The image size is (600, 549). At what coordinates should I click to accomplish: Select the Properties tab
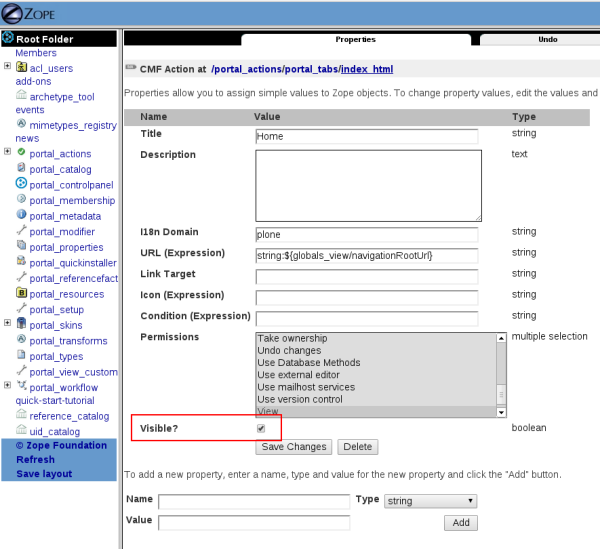[x=355, y=40]
